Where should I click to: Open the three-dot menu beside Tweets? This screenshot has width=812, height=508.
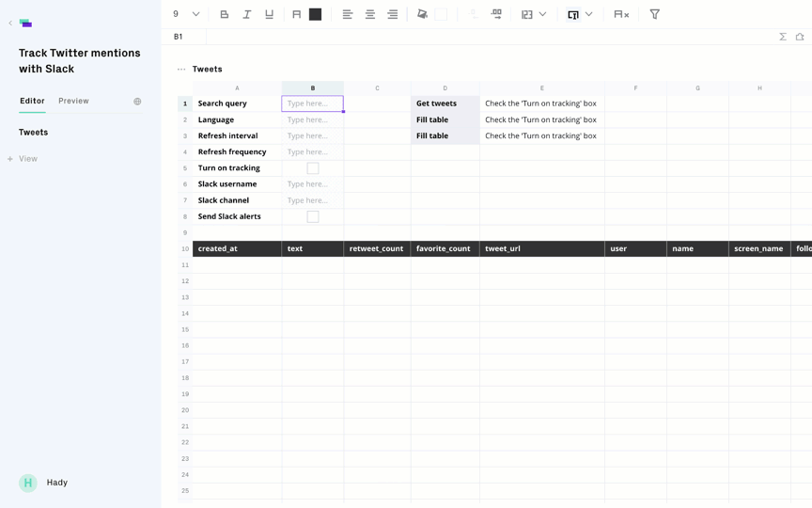click(181, 69)
